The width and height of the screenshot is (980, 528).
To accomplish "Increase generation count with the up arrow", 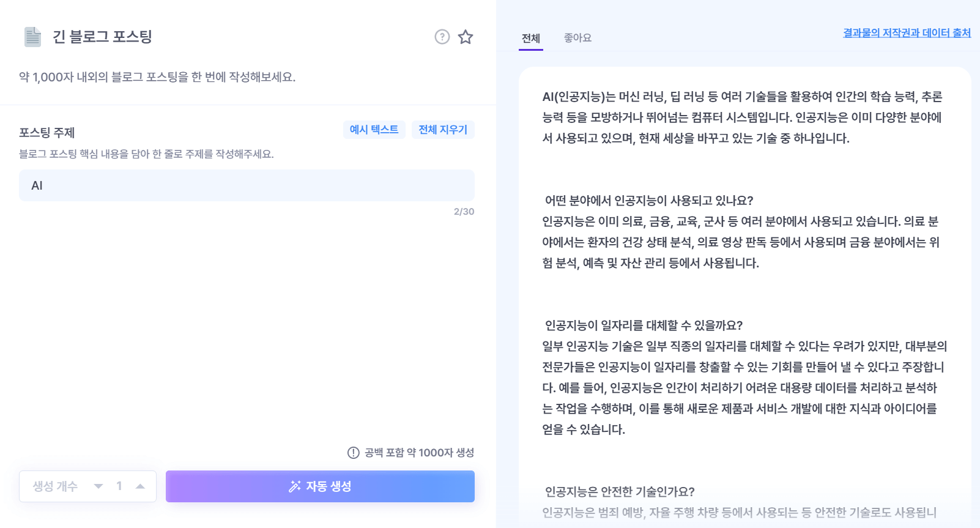I will 139,486.
